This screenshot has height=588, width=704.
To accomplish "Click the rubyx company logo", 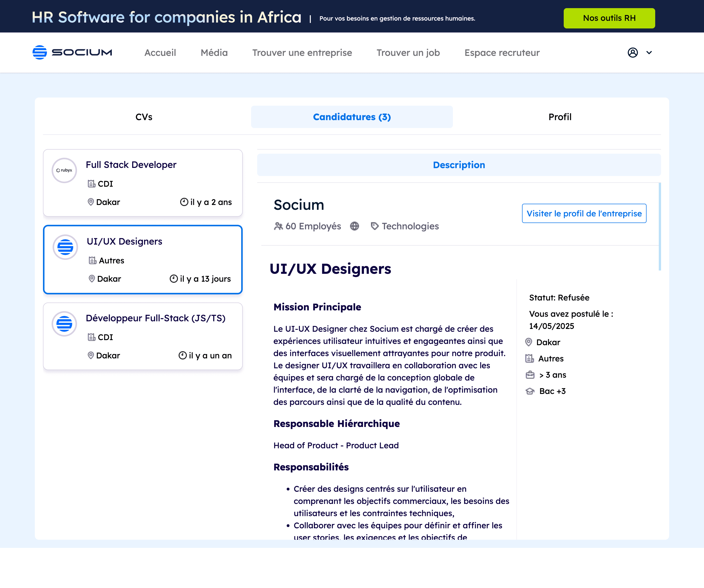I will pyautogui.click(x=64, y=170).
